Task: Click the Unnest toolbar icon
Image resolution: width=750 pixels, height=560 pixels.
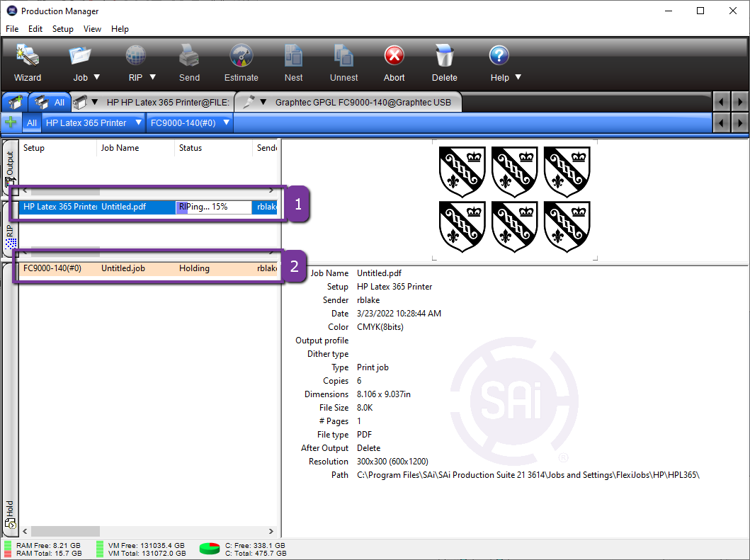Action: point(343,57)
